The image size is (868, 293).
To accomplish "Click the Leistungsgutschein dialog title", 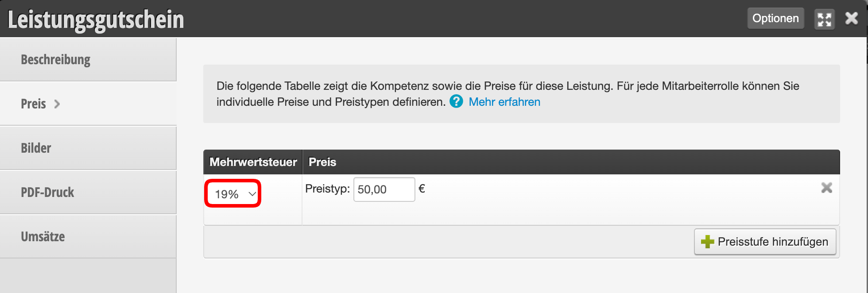I will [96, 19].
